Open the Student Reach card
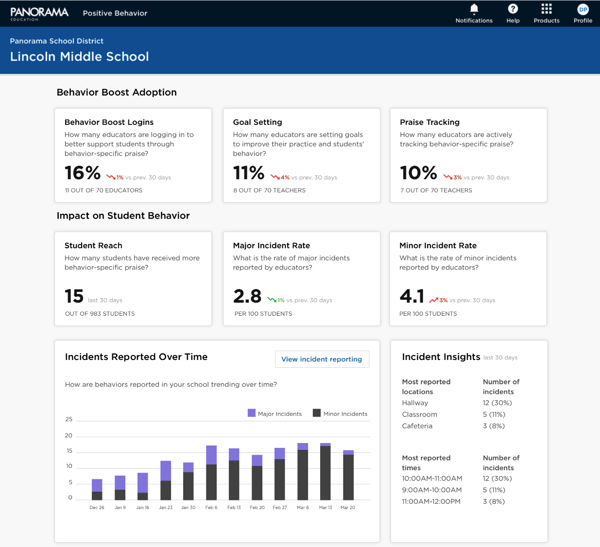The image size is (600, 547). point(133,279)
